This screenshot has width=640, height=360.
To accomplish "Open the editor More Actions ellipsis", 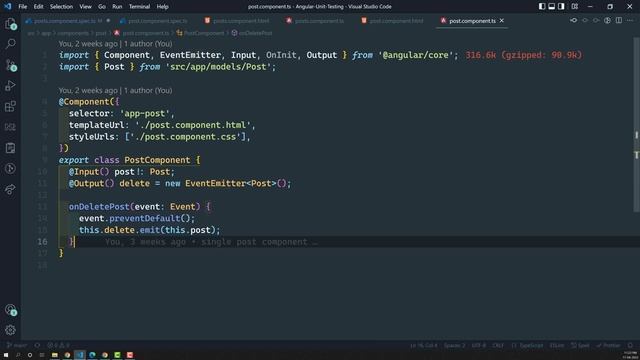I will (x=630, y=20).
